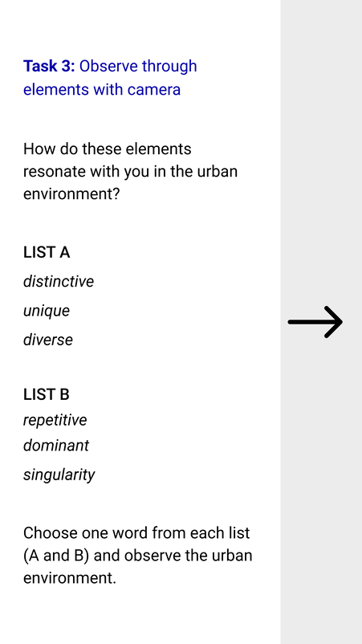Choose 'diverse' from List A

click(47, 340)
